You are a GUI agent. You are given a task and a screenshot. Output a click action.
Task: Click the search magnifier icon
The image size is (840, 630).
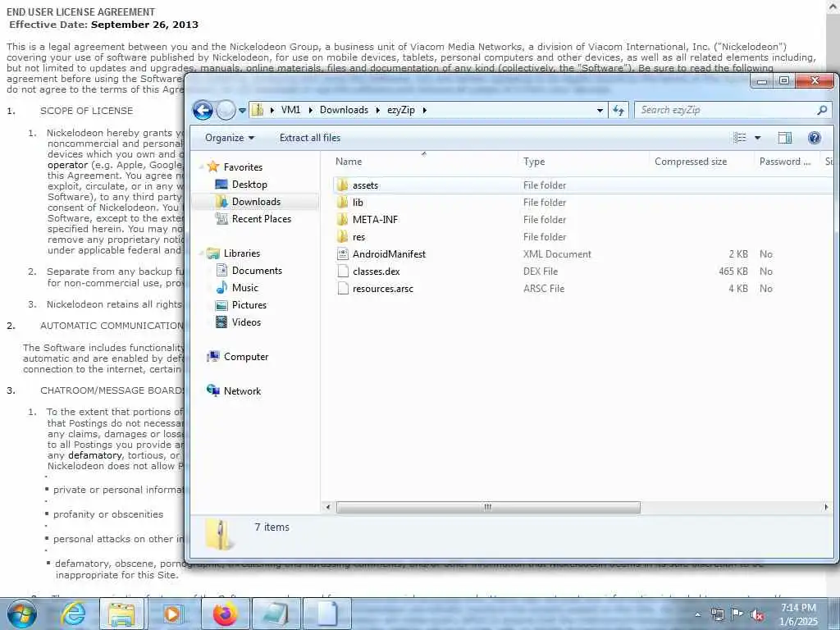coord(822,110)
